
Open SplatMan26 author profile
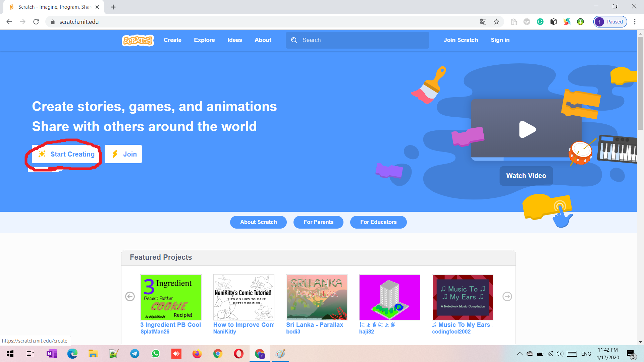(155, 332)
